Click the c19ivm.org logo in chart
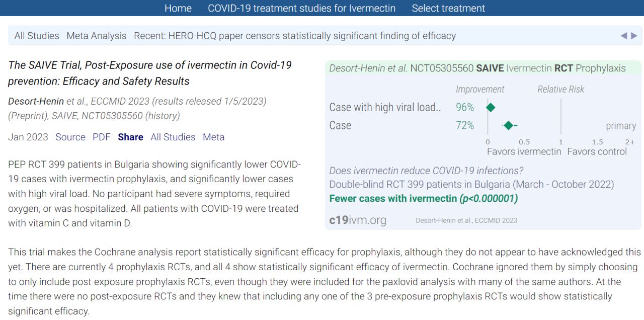This screenshot has height=320, width=644. point(358,220)
